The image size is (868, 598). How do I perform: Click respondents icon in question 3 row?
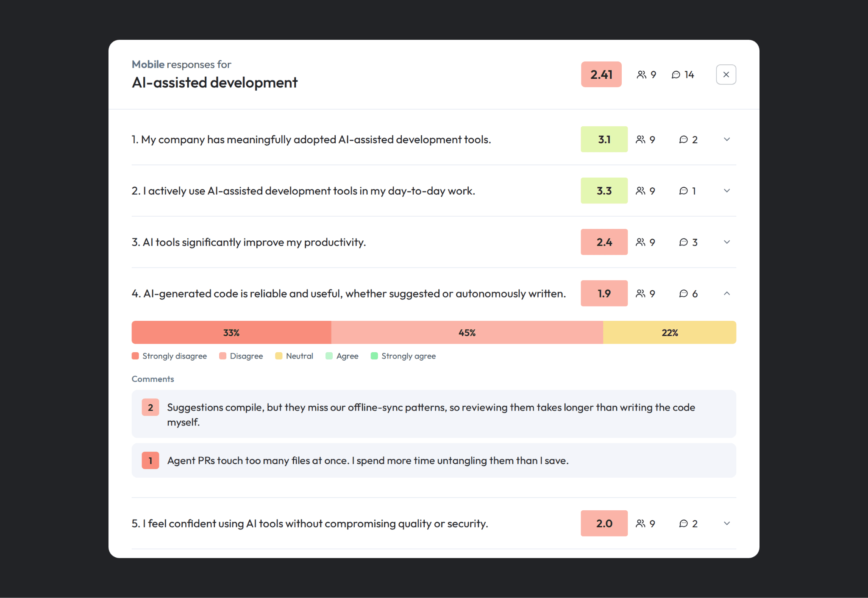pos(640,242)
